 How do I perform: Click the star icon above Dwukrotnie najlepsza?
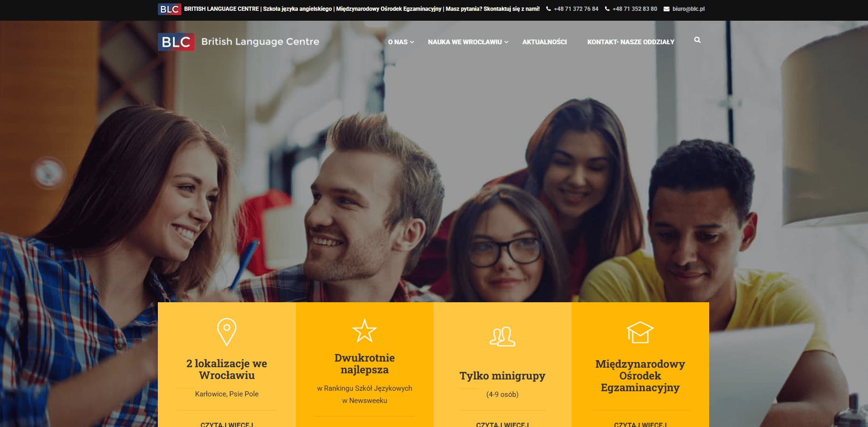tap(364, 330)
